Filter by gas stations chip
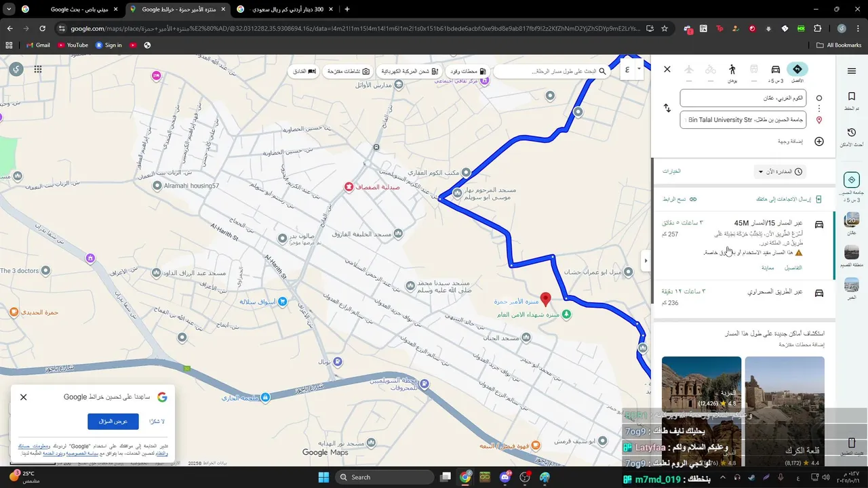Screen dimensions: 868x488 469,71
